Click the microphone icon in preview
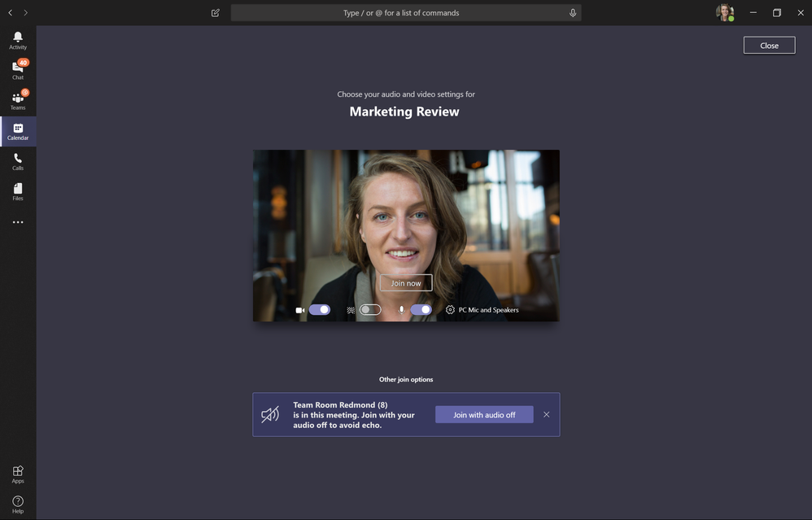This screenshot has width=812, height=520. pyautogui.click(x=401, y=310)
